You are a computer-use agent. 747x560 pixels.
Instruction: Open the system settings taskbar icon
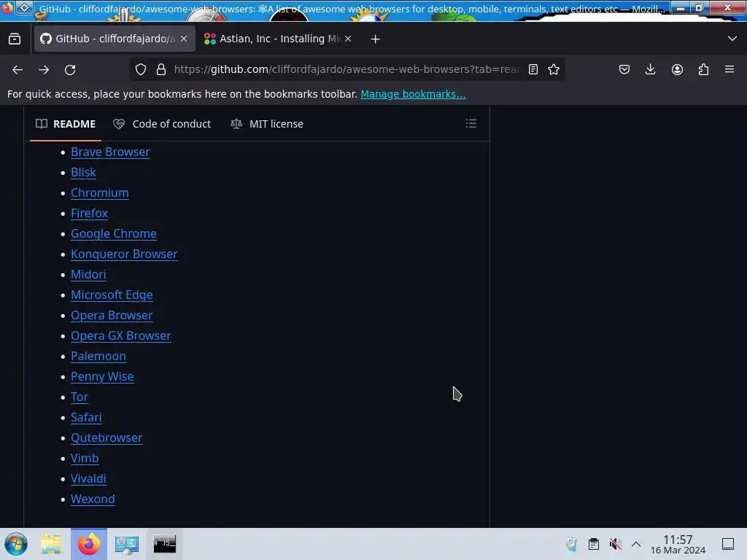tap(127, 544)
